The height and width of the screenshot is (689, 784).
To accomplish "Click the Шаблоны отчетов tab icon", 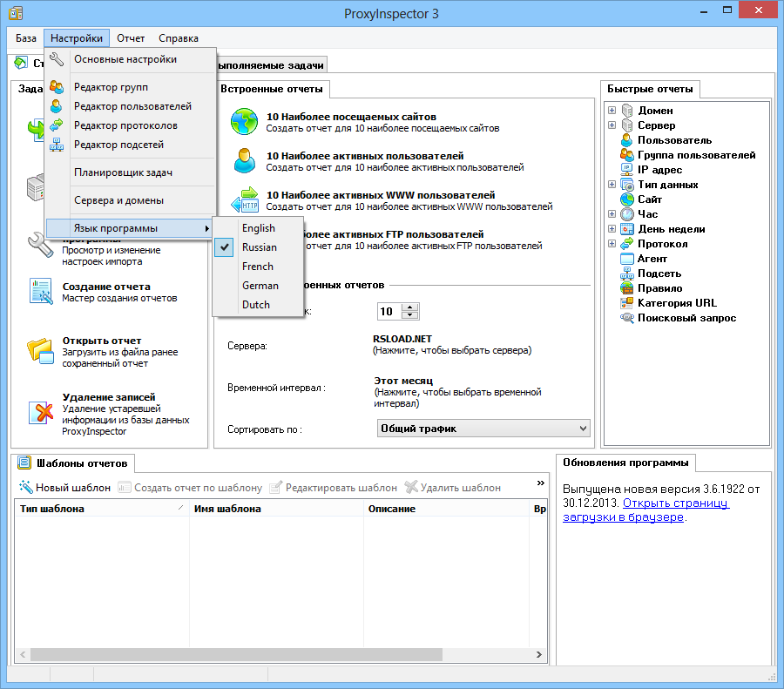I will (x=24, y=463).
